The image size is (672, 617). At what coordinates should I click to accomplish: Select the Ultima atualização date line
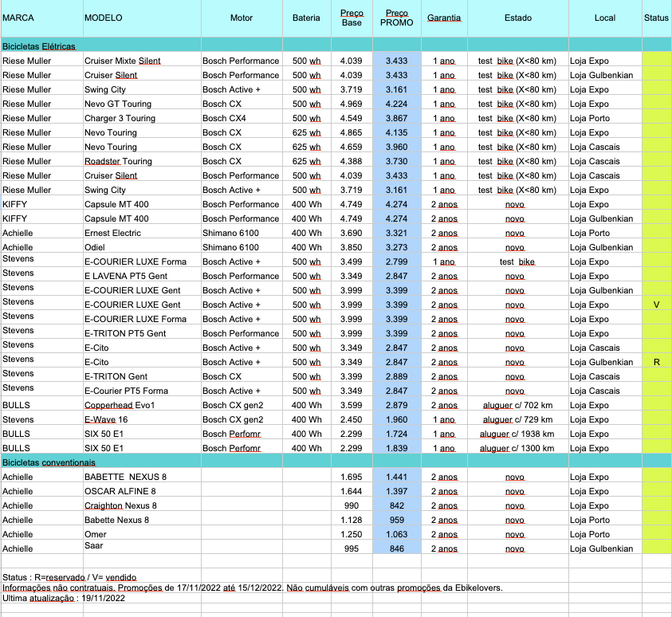pyautogui.click(x=58, y=598)
